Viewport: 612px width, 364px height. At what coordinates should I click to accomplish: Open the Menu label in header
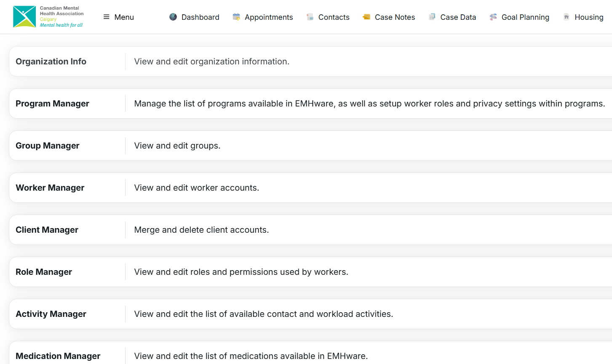coord(124,17)
